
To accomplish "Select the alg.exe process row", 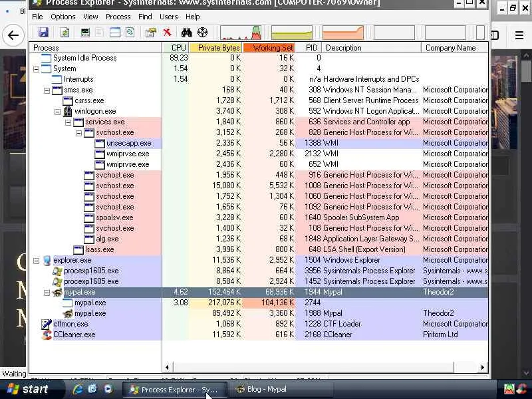I will [x=259, y=239].
